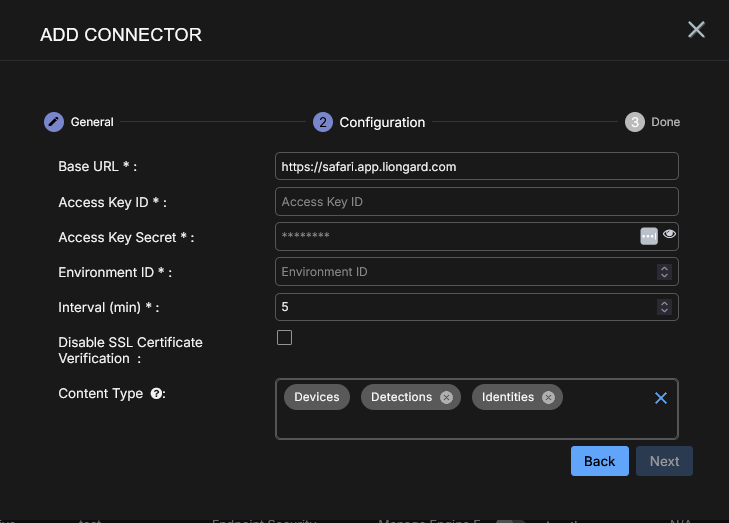Select the Done step label
Screen dimensions: 729x523
[x=665, y=122]
